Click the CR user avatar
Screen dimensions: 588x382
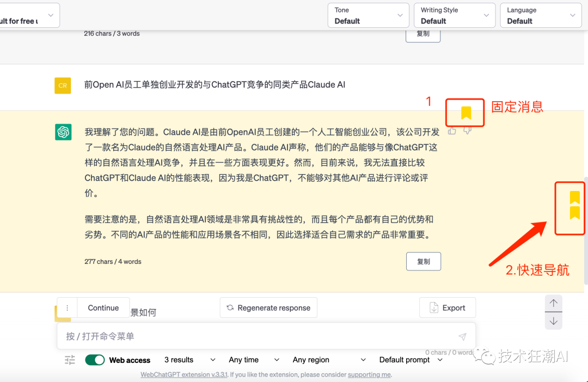point(63,85)
